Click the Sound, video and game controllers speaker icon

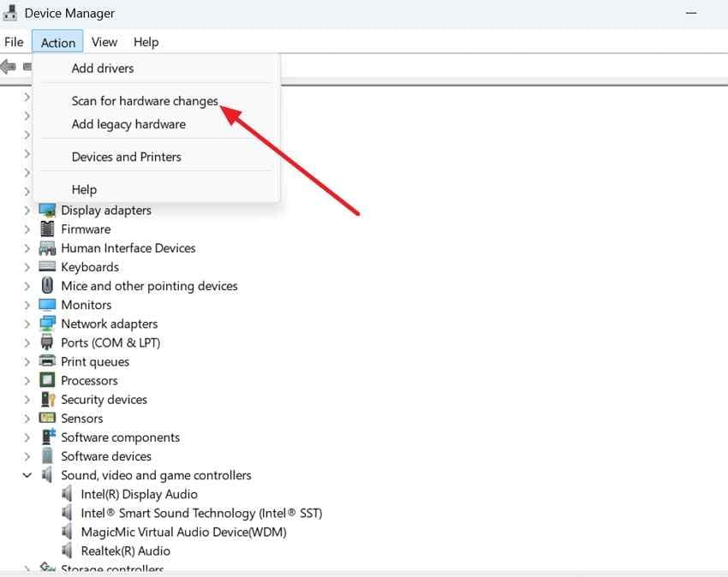pyautogui.click(x=47, y=475)
